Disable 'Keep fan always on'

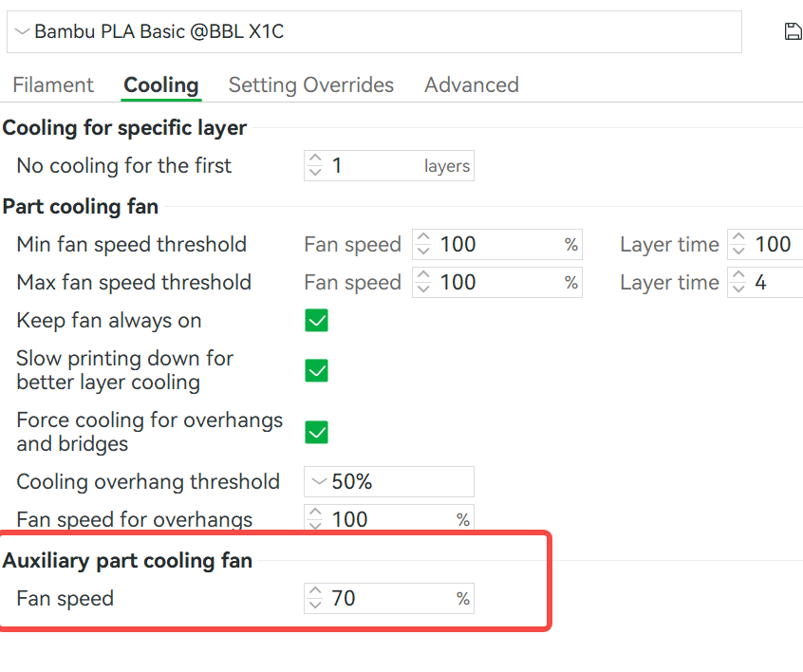pos(316,321)
